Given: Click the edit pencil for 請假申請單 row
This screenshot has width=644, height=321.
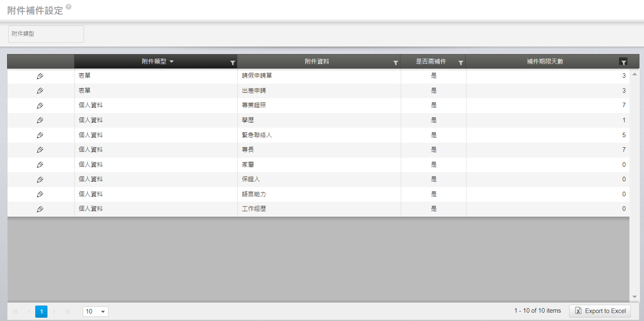Looking at the screenshot, I should click(40, 76).
